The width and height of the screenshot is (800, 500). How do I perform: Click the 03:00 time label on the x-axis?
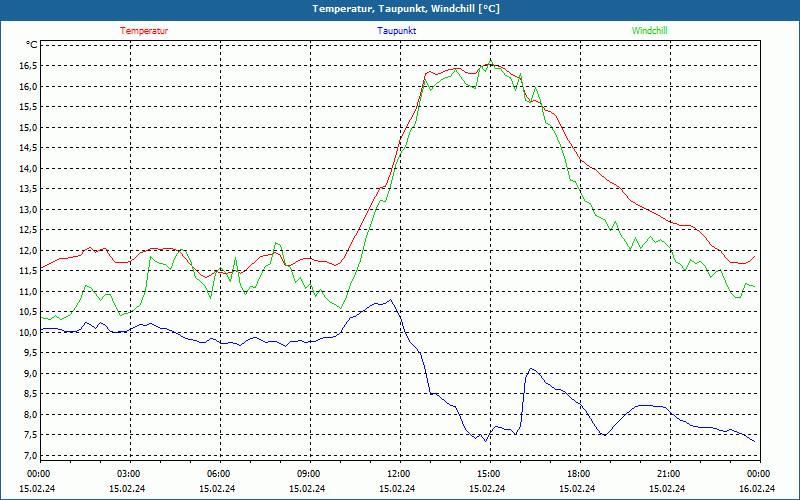click(128, 474)
